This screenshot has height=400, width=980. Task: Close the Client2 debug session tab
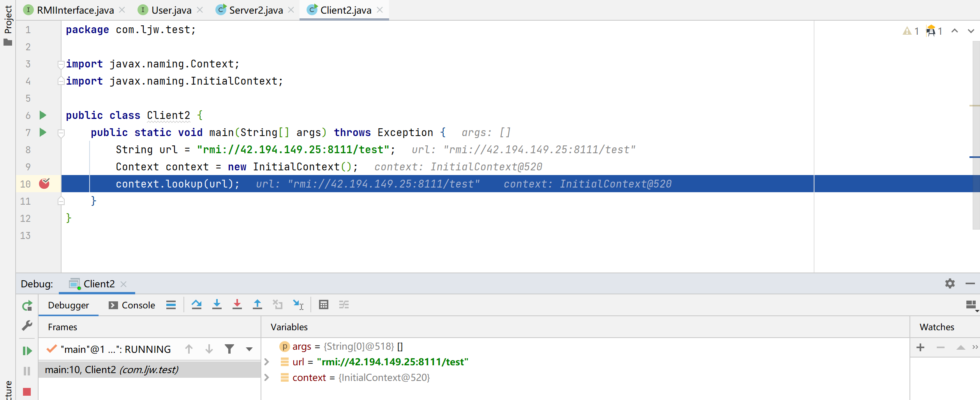(123, 284)
